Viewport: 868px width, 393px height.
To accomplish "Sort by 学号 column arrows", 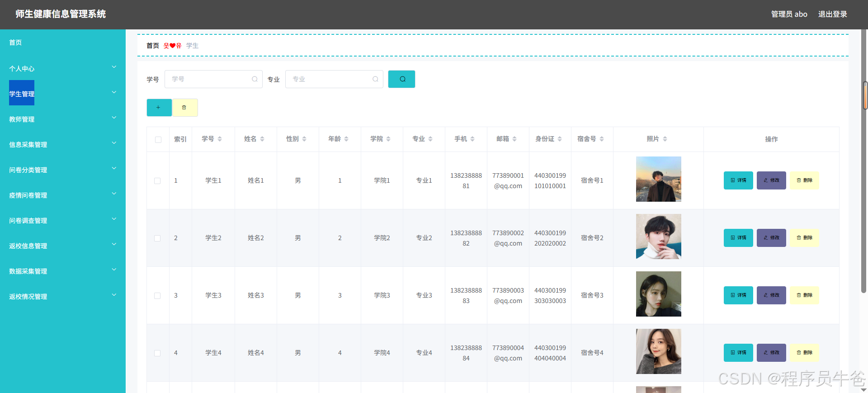I will (220, 139).
